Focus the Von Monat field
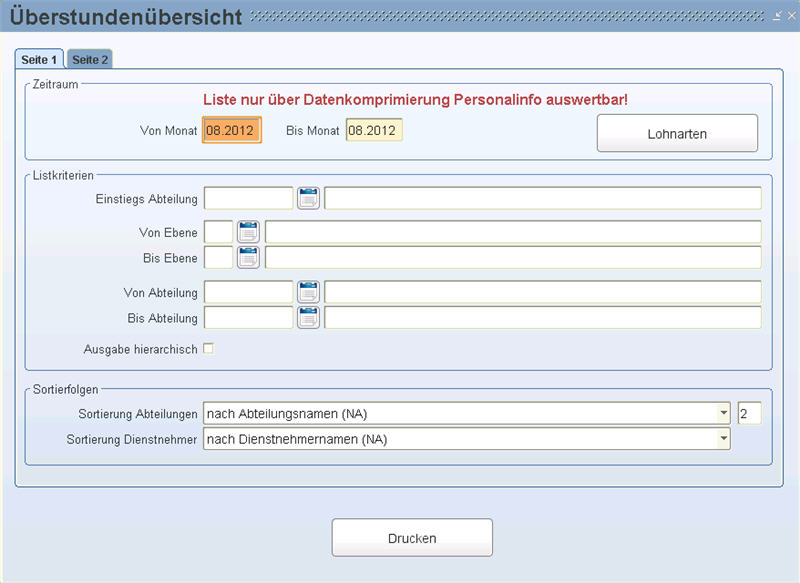This screenshot has height=583, width=800. click(232, 130)
